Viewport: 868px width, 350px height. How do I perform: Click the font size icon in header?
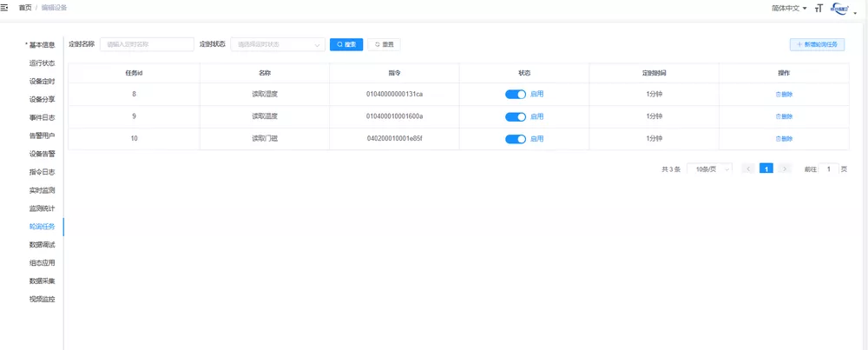coord(818,8)
